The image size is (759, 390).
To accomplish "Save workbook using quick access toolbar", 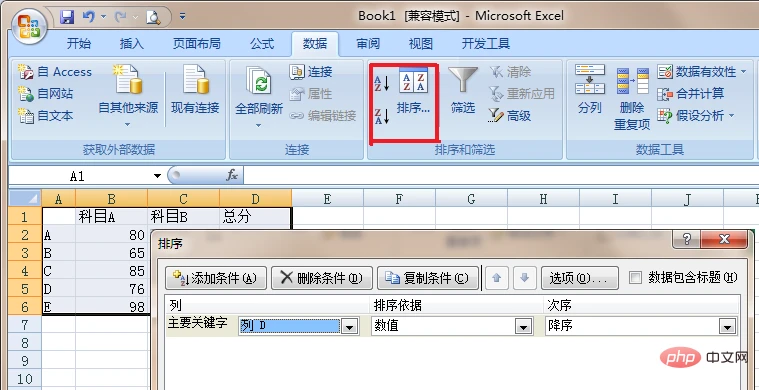I will 67,17.
